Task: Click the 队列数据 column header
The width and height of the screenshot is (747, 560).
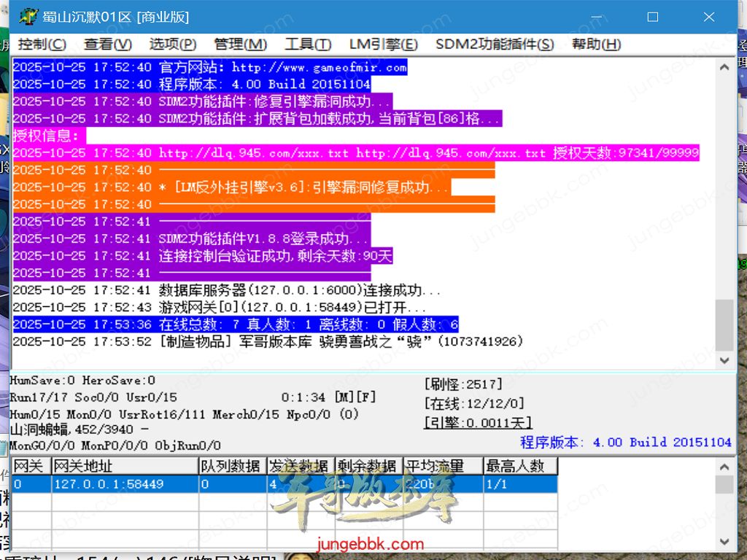Action: [x=231, y=466]
